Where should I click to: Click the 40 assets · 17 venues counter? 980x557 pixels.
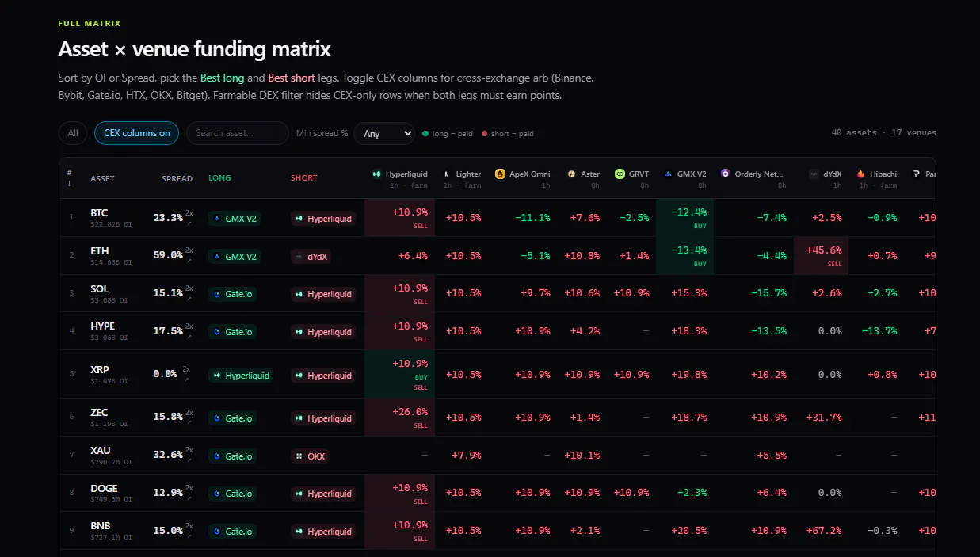(883, 132)
